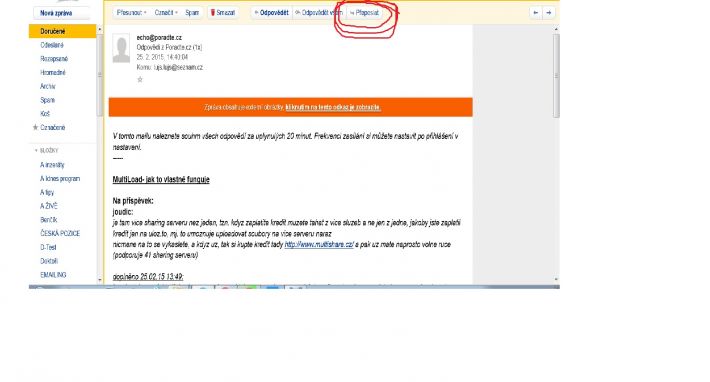Open the ČESKÁ POZICE folder
The width and height of the screenshot is (710, 382).
[60, 234]
